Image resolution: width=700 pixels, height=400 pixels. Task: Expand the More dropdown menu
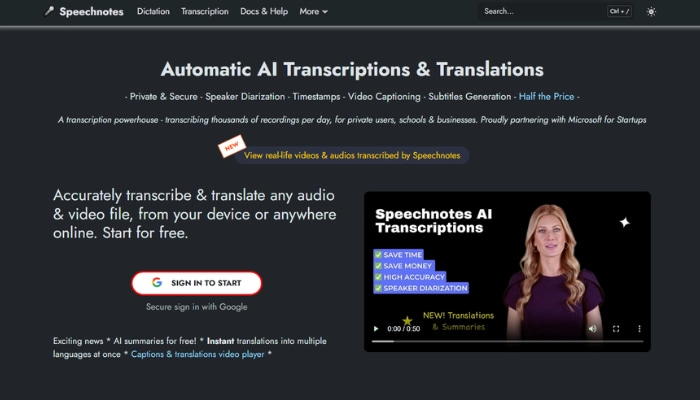coord(313,12)
